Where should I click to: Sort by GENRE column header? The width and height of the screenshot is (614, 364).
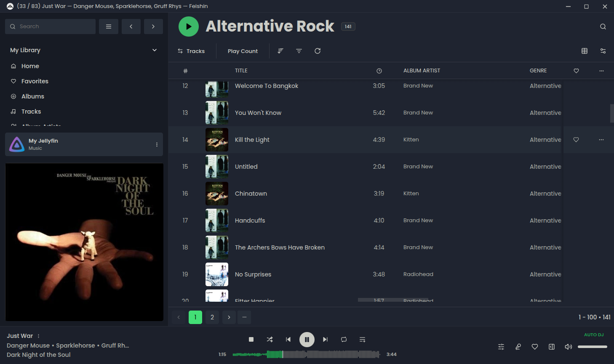(538, 71)
